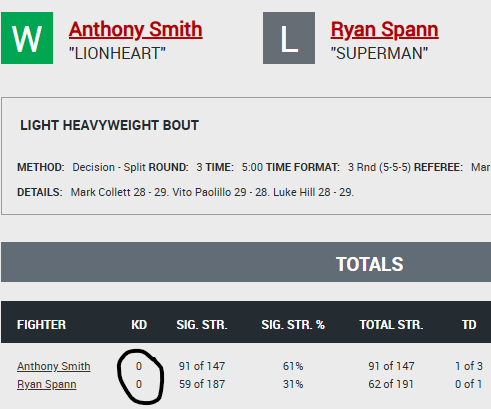The image size is (491, 409).
Task: Open the Anthony Smith link in the totals table
Action: [x=54, y=366]
